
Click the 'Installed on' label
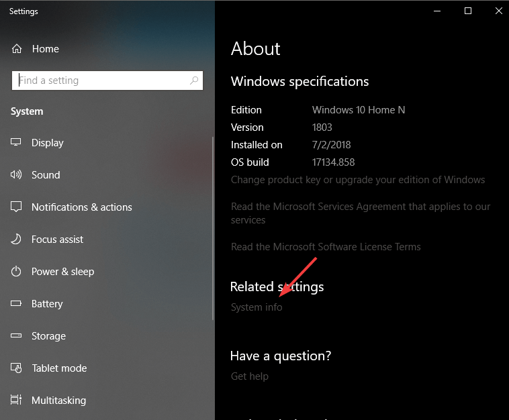[257, 145]
